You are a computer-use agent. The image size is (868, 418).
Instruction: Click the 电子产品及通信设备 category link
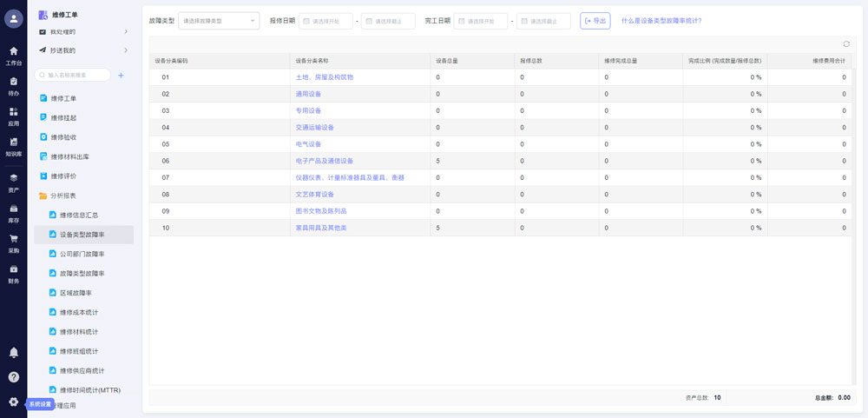[x=324, y=161]
